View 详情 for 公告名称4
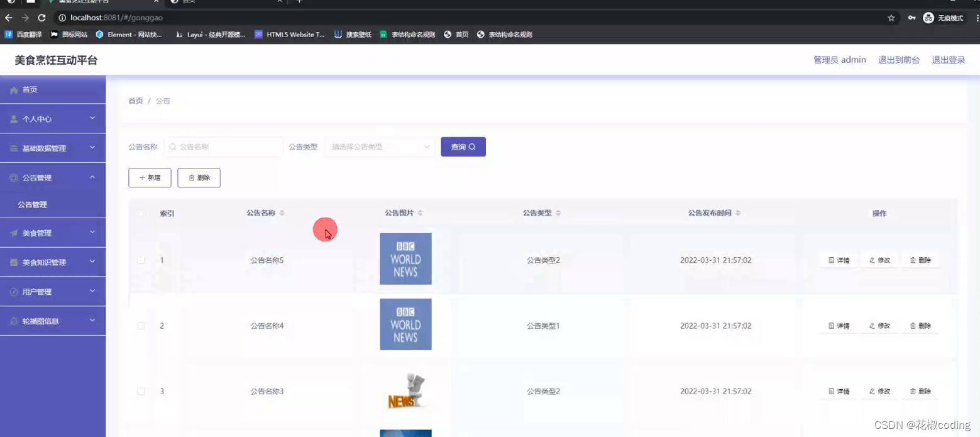Image resolution: width=980 pixels, height=437 pixels. coord(839,326)
